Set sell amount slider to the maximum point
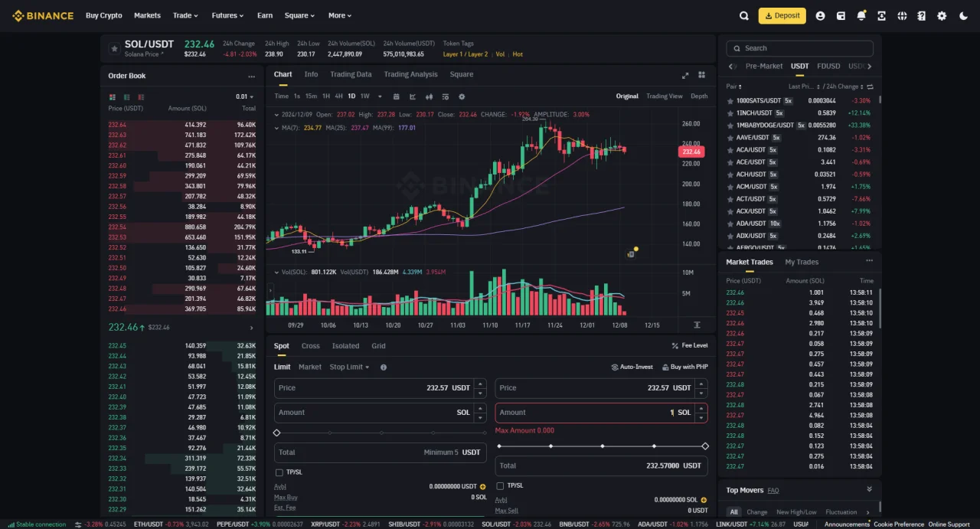The width and height of the screenshot is (980, 529). tap(705, 446)
